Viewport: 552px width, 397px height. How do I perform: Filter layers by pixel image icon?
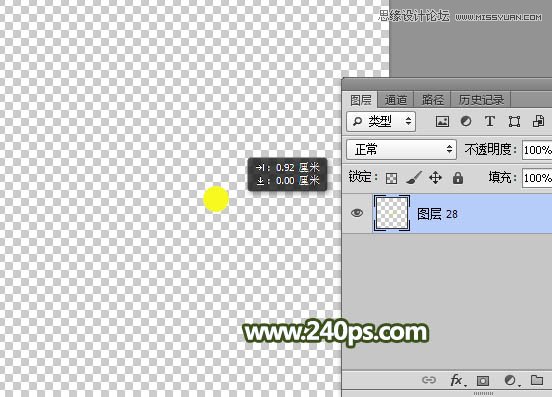442,121
